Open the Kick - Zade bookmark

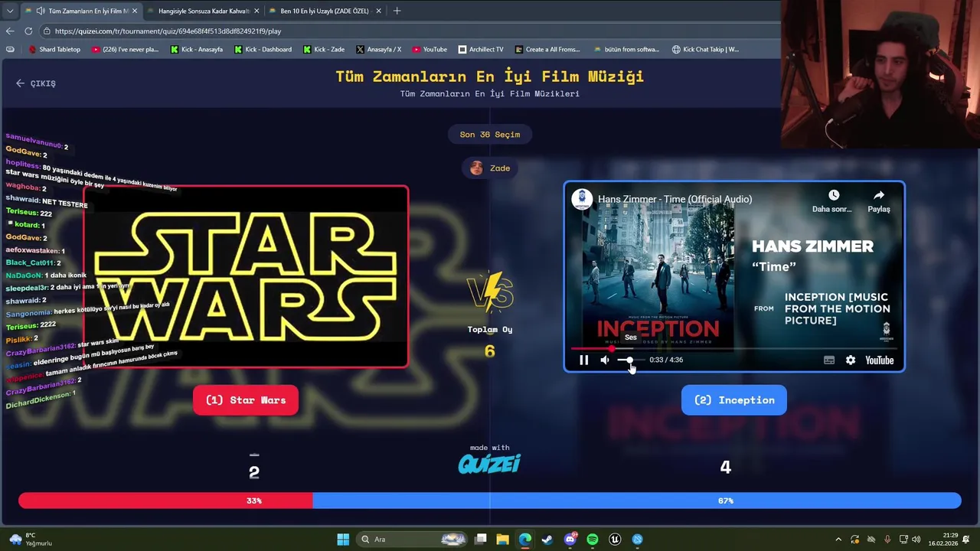point(324,49)
